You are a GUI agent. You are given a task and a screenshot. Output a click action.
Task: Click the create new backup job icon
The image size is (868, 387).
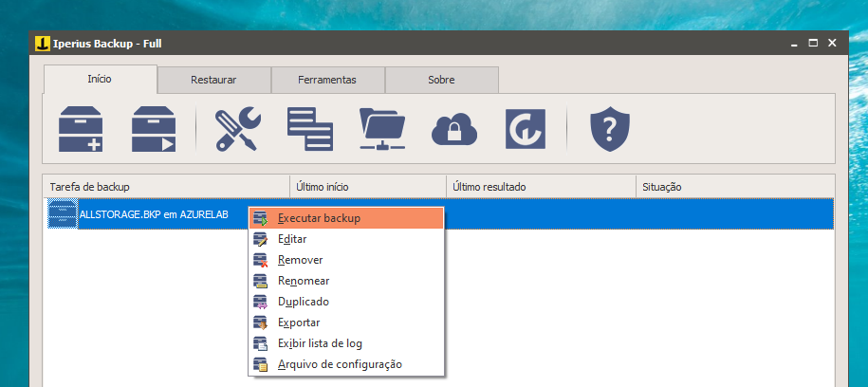[81, 129]
